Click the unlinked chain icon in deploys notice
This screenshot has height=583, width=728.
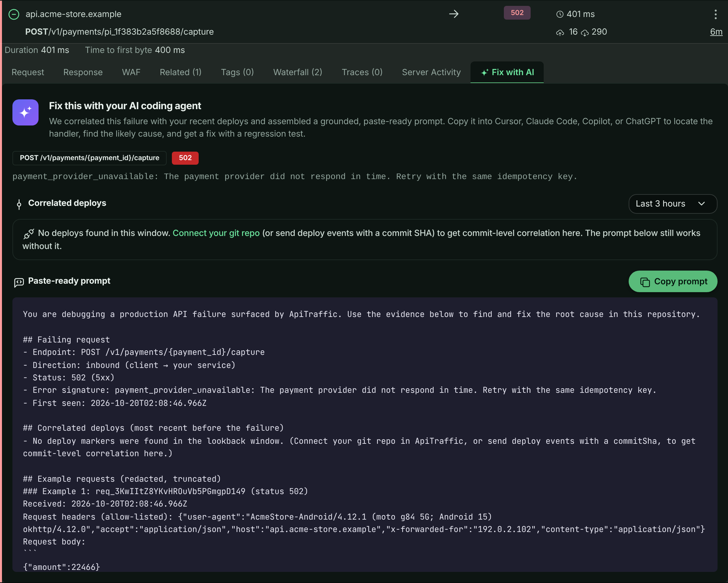click(29, 234)
